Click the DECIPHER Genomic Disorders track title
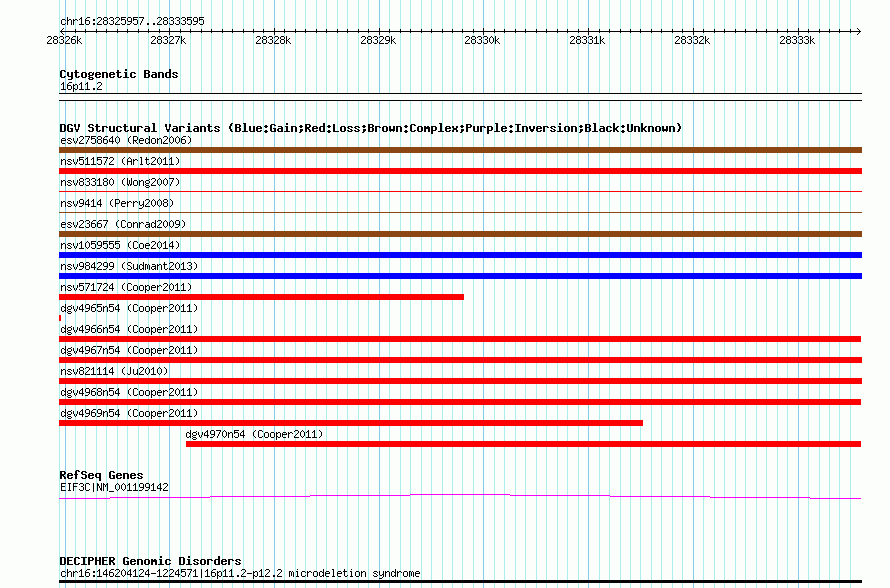The height and width of the screenshot is (588, 890). pos(150,561)
